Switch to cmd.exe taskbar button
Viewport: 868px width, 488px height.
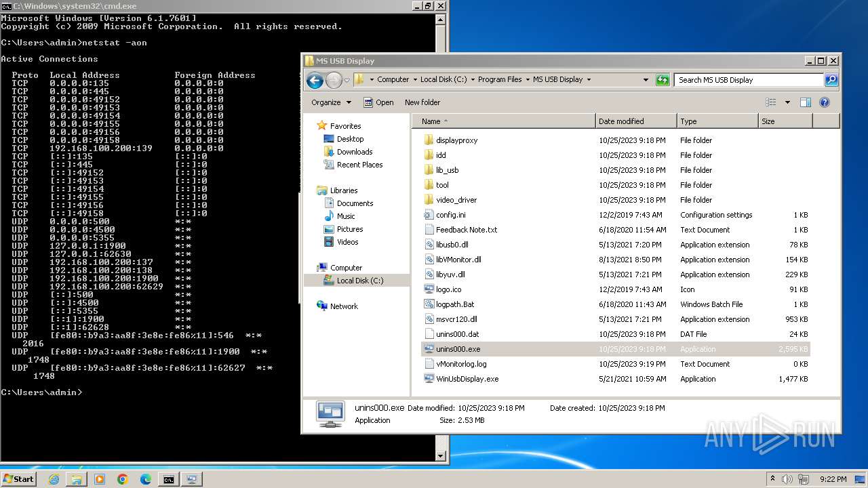click(168, 479)
